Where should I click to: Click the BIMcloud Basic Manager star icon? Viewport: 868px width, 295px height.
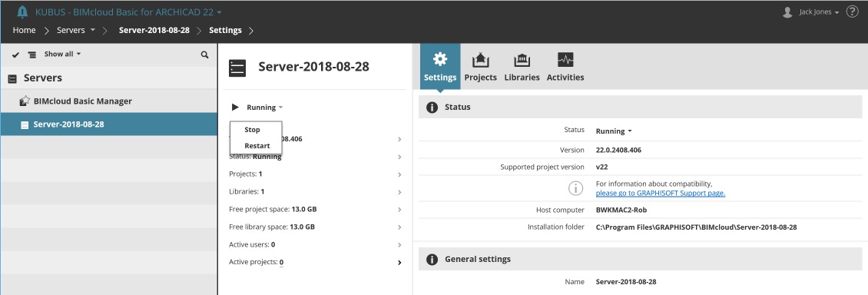(x=25, y=101)
